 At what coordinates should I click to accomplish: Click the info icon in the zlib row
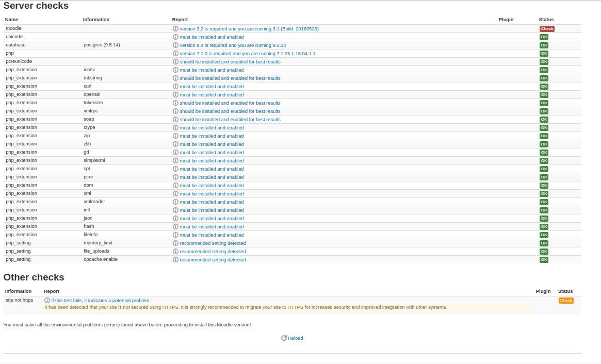[175, 144]
